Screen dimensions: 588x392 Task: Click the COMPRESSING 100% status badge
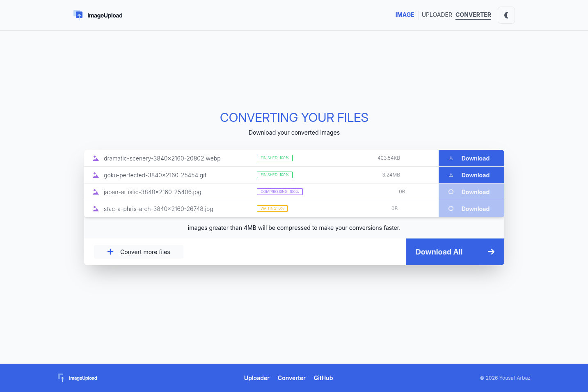[x=280, y=192]
